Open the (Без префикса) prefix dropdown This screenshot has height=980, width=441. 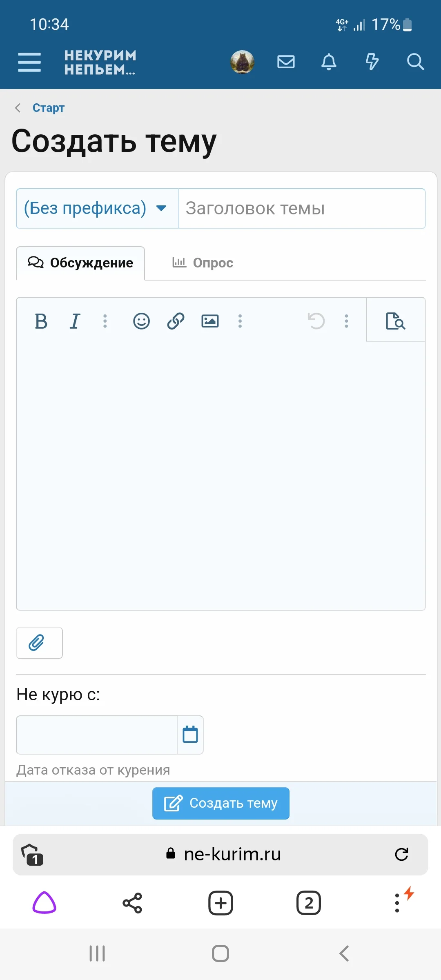coord(97,208)
